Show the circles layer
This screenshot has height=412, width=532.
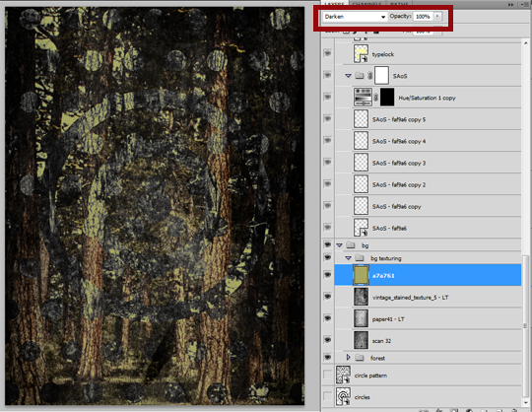pos(327,396)
